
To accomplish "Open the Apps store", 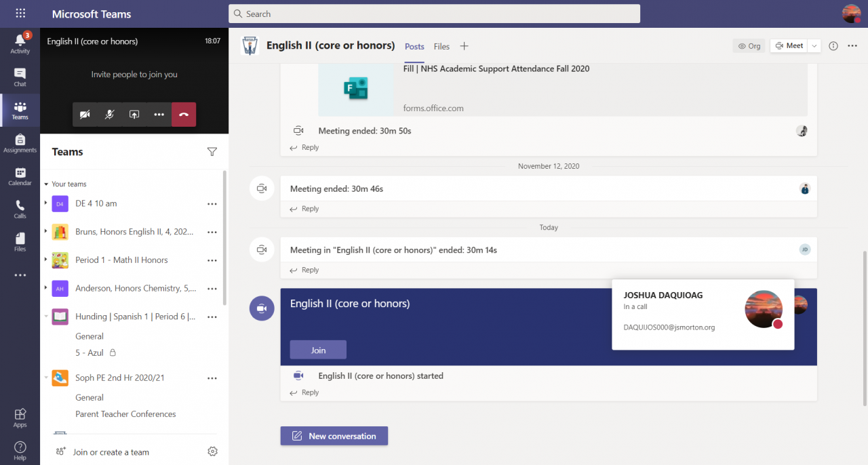I will click(x=20, y=418).
